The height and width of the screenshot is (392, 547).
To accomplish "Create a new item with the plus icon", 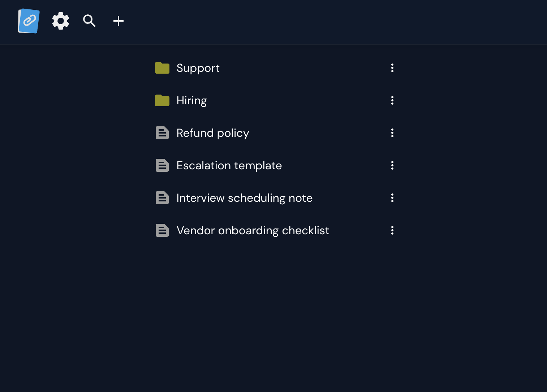I will coord(118,21).
